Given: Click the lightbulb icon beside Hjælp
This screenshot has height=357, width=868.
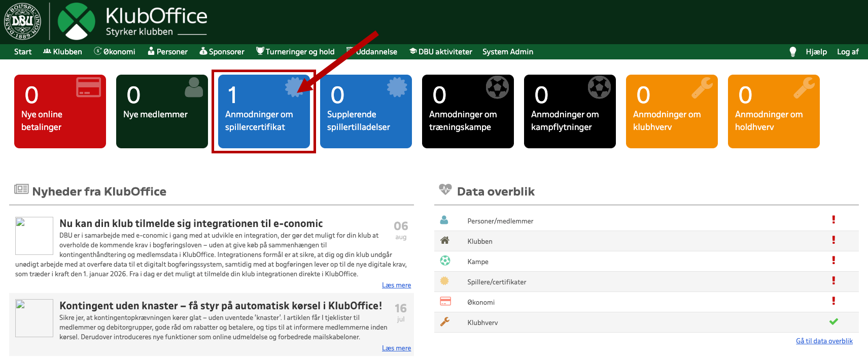Looking at the screenshot, I should tap(792, 52).
